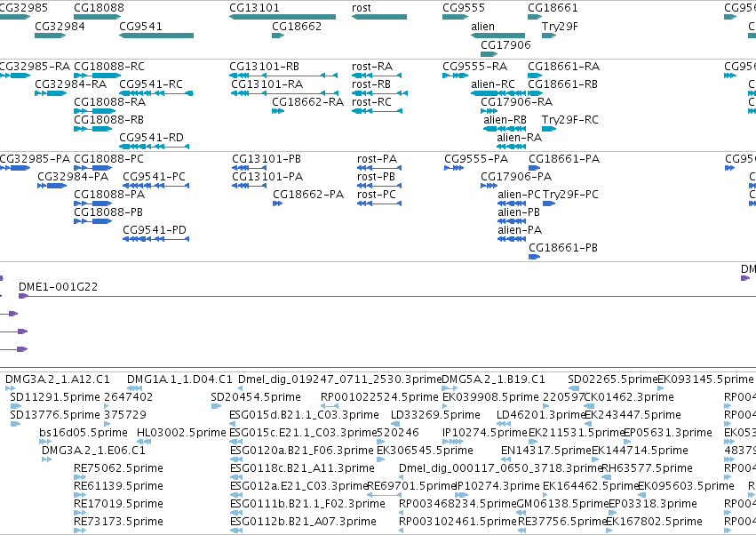The width and height of the screenshot is (756, 535).
Task: Pick transcript CG18088-RB
Action: click(x=108, y=119)
